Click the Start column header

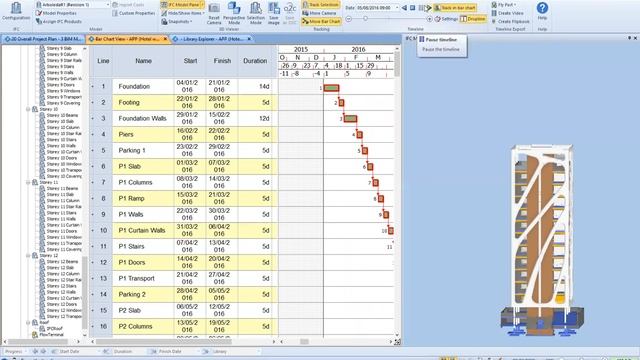click(x=190, y=61)
